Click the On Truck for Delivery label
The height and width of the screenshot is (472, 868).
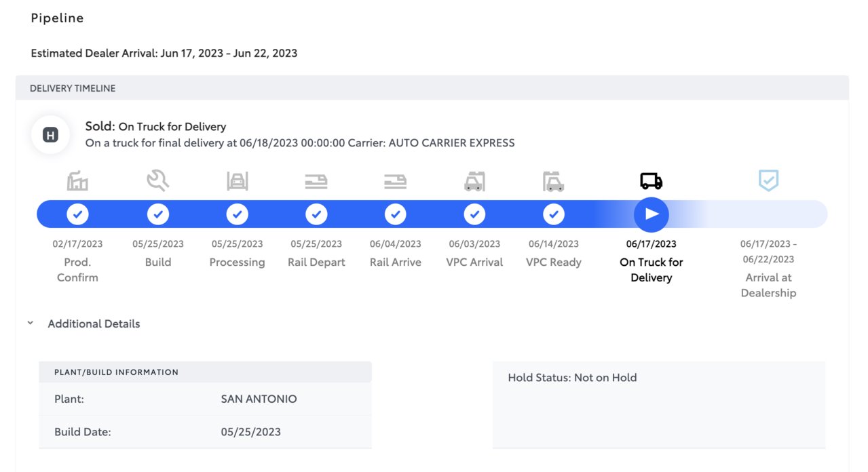[651, 270]
